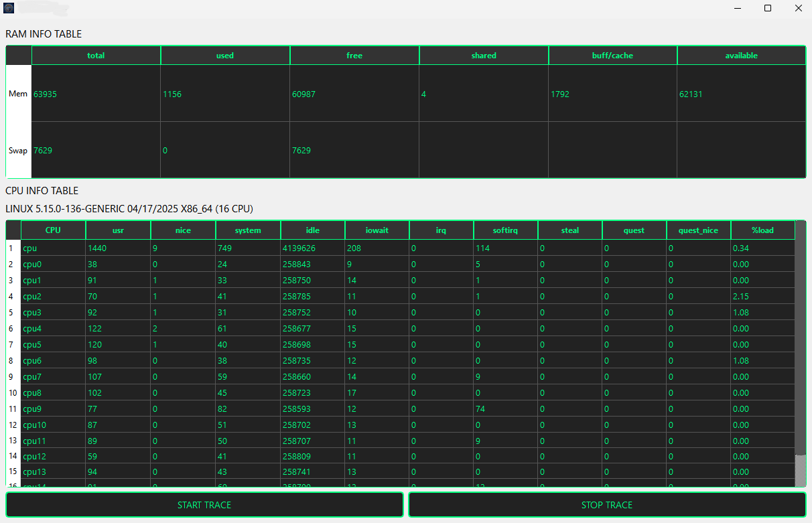
Task: Select the 'nice' column header
Action: [x=183, y=230]
